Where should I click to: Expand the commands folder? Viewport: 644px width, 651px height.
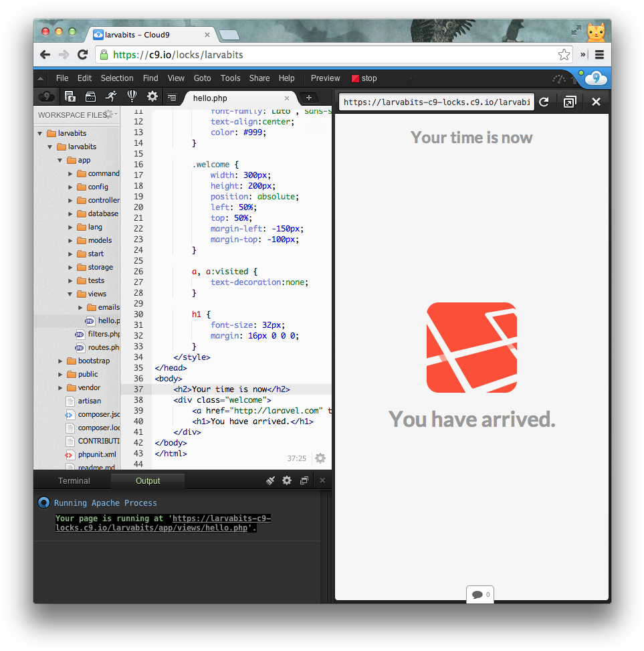pyautogui.click(x=70, y=173)
